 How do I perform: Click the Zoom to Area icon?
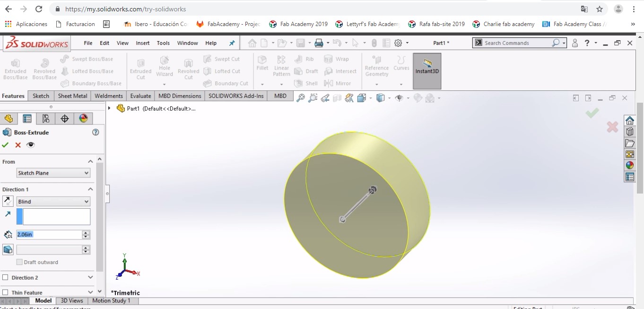click(313, 98)
